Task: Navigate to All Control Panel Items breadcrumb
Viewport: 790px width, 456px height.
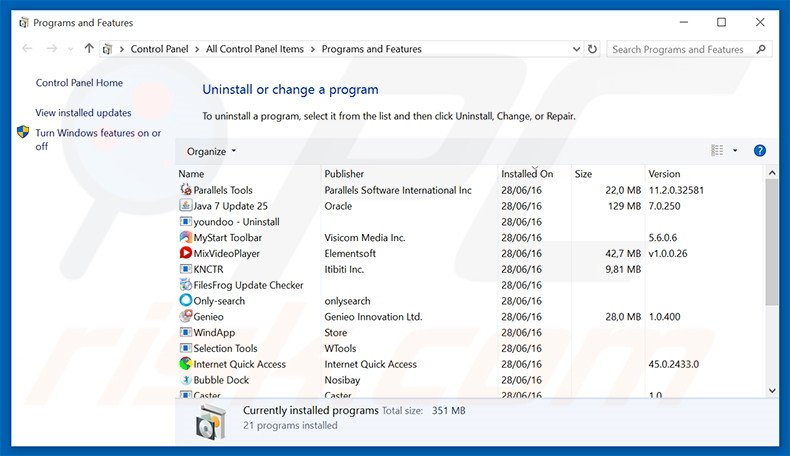Action: (x=255, y=49)
